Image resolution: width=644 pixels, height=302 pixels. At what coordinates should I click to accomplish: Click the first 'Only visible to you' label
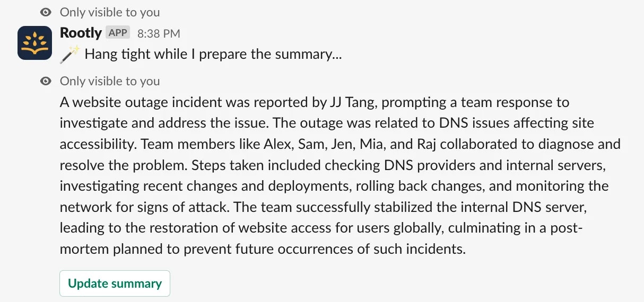[x=110, y=12]
